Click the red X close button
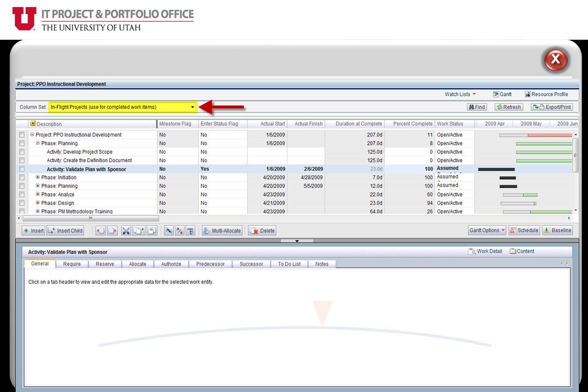This screenshot has height=392, width=588. [556, 59]
